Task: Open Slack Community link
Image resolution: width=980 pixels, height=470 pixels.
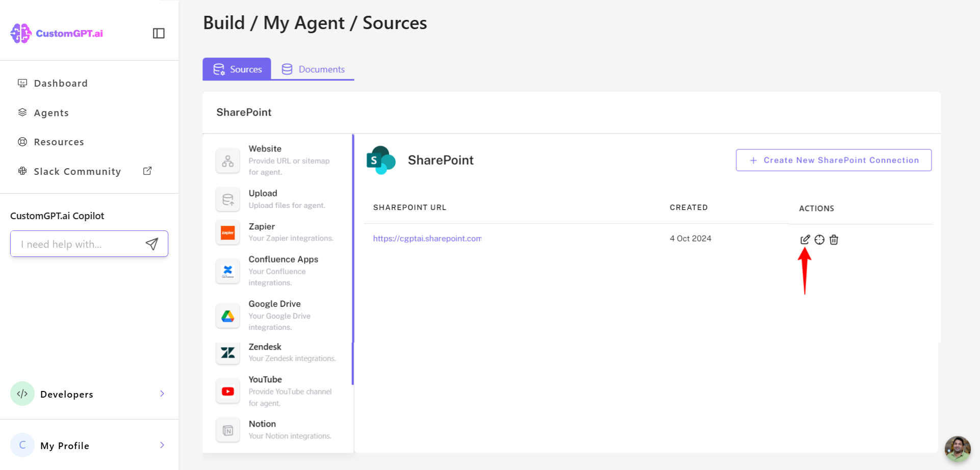Action: pyautogui.click(x=77, y=171)
